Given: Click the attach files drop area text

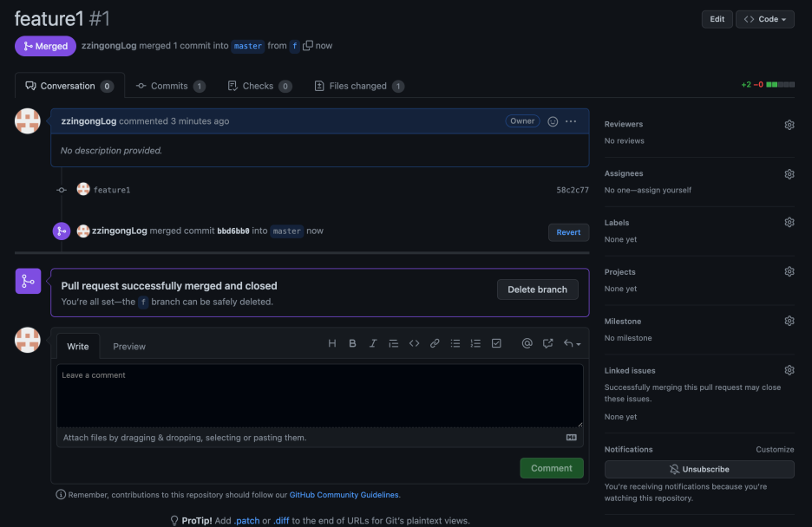Looking at the screenshot, I should click(185, 438).
